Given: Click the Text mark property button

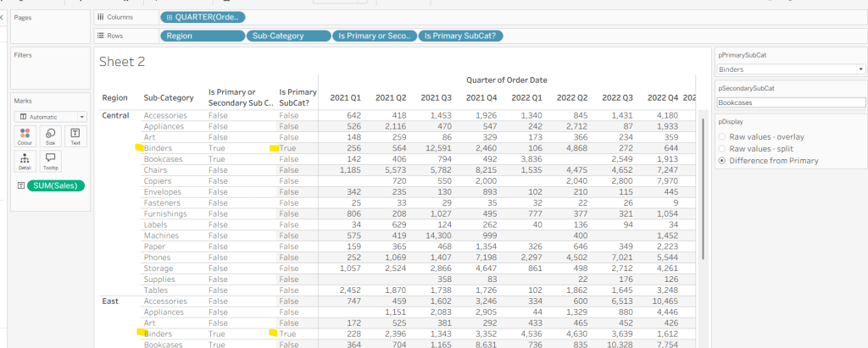Looking at the screenshot, I should pos(75,135).
